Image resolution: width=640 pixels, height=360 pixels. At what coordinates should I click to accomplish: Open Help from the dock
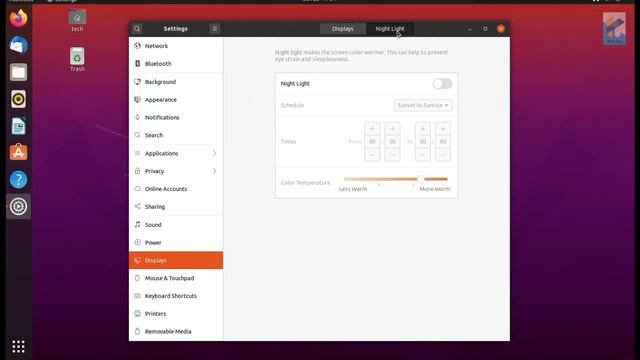pyautogui.click(x=18, y=180)
